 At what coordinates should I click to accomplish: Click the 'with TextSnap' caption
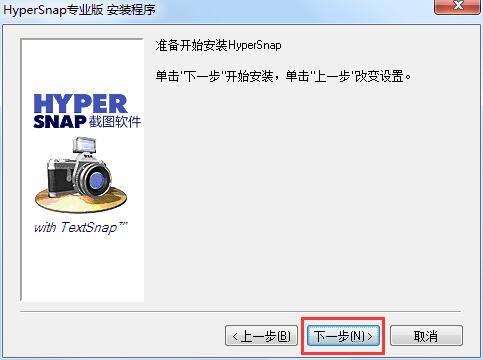(81, 227)
